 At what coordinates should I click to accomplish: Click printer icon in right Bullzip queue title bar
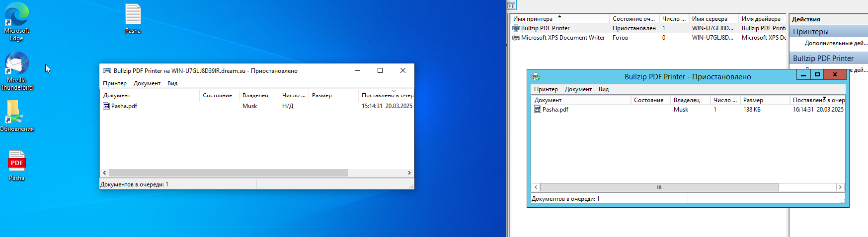(536, 76)
